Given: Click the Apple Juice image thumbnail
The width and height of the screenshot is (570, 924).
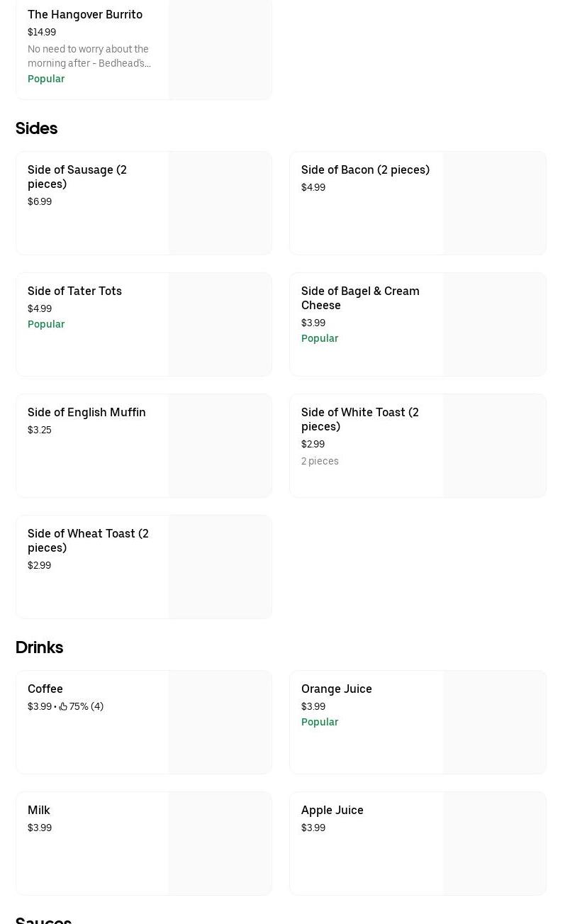Looking at the screenshot, I should 494,843.
